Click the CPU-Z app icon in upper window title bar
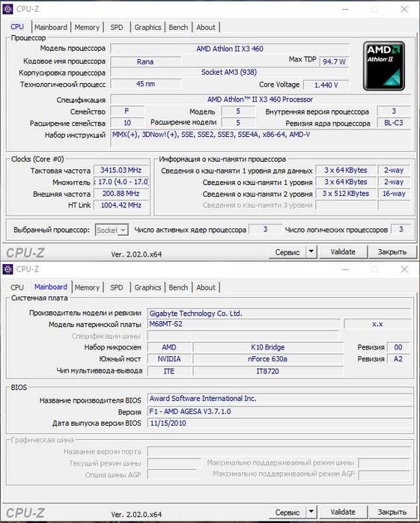This screenshot has height=523, width=420. click(7, 9)
